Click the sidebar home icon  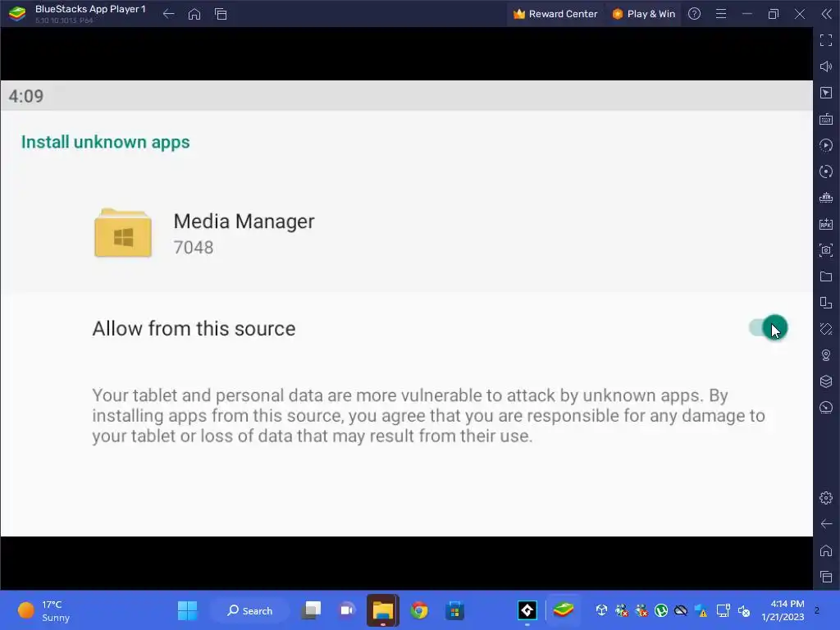click(826, 550)
